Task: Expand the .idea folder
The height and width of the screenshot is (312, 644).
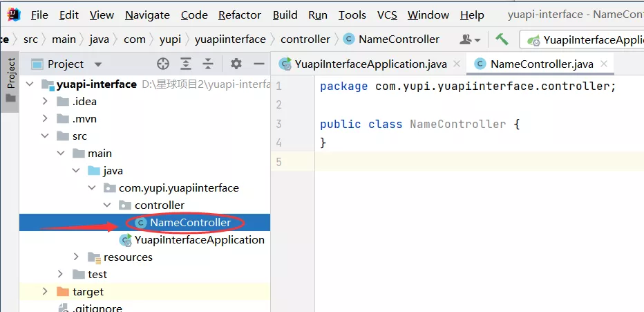Action: coord(45,101)
